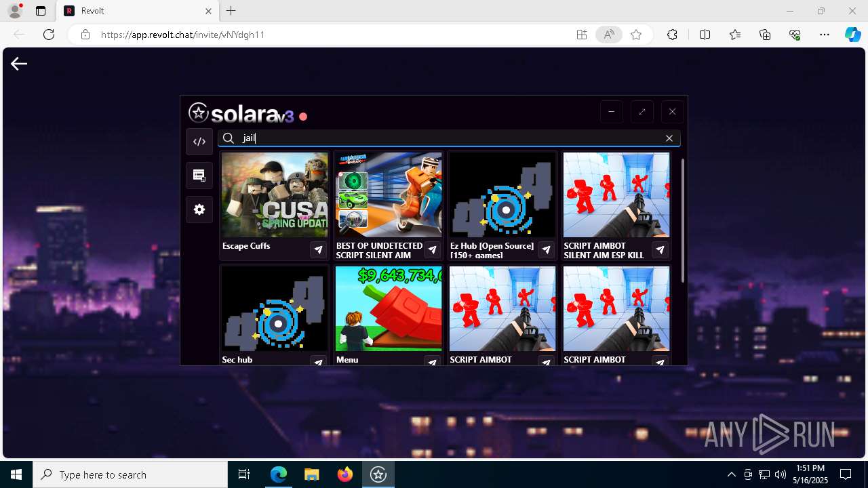868x488 pixels.
Task: Close the Revolt tab
Action: tap(208, 11)
